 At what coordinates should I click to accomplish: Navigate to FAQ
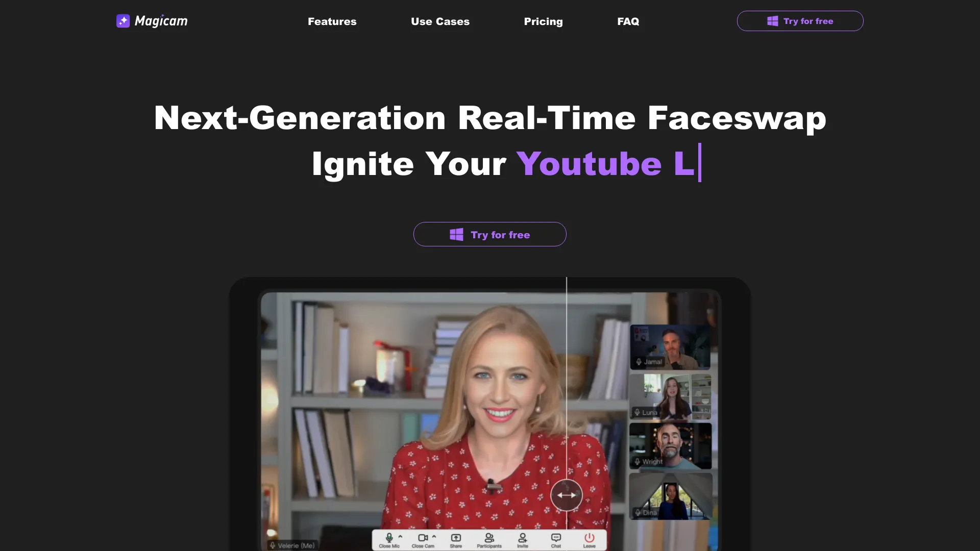pyautogui.click(x=628, y=21)
